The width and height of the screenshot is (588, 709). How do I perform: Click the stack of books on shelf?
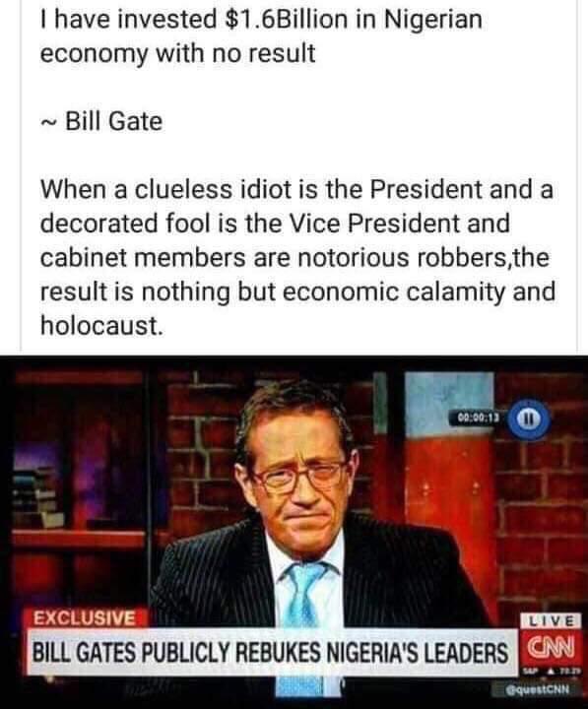click(39, 497)
